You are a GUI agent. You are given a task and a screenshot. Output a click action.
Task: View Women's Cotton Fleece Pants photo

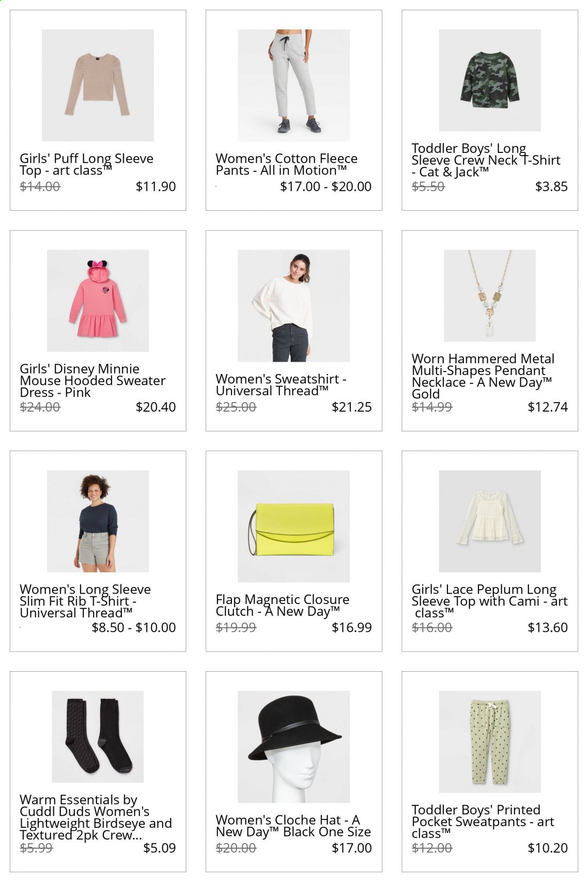[x=294, y=85]
